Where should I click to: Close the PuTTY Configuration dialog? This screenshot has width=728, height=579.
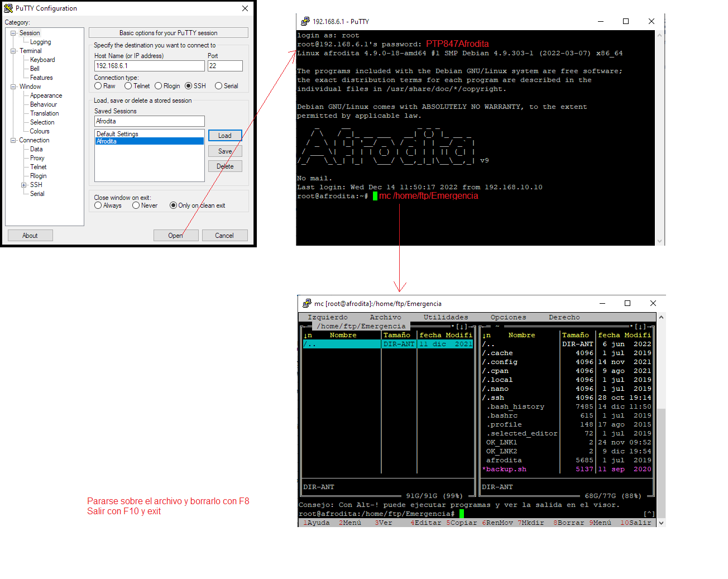[245, 8]
